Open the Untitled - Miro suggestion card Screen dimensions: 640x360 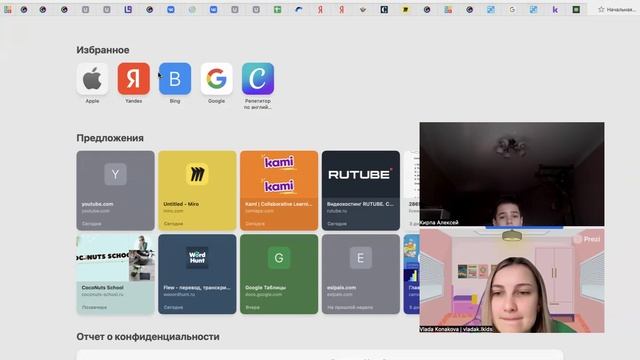(197, 191)
